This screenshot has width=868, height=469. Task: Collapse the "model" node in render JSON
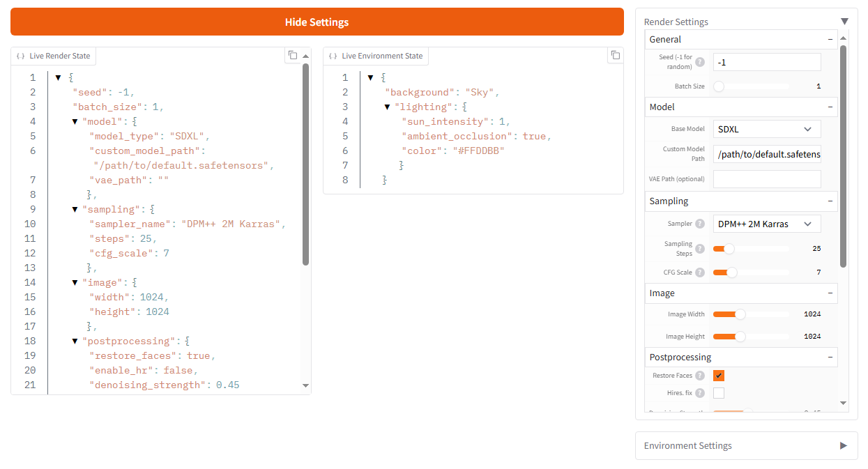[75, 121]
